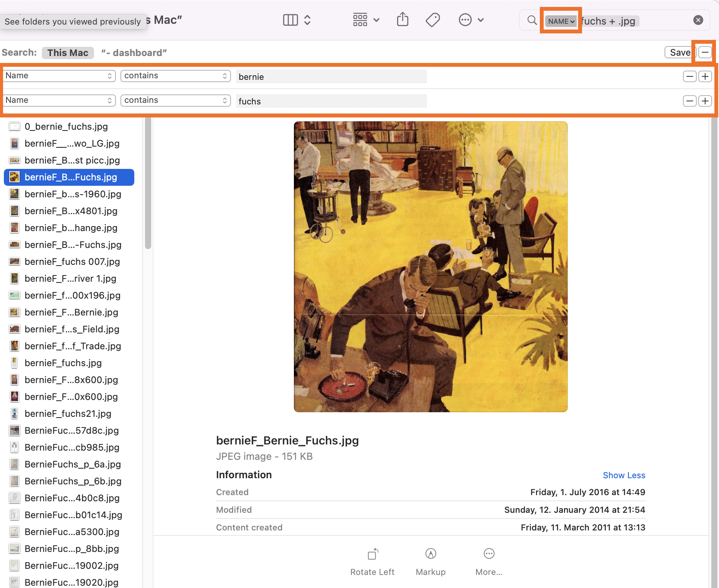Select file bernieF_fuchs 007.jpg
The image size is (719, 588).
click(69, 262)
